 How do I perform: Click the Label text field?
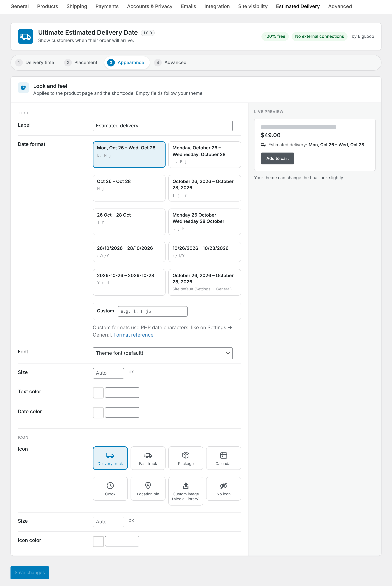coord(163,126)
